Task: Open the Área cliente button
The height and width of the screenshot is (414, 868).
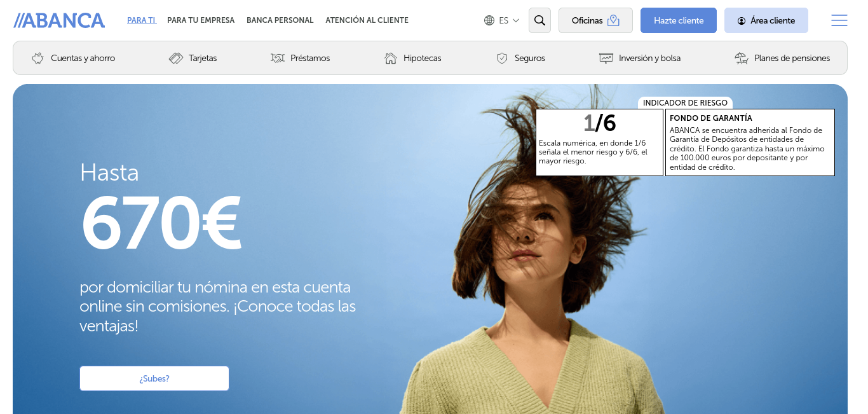Action: click(766, 20)
